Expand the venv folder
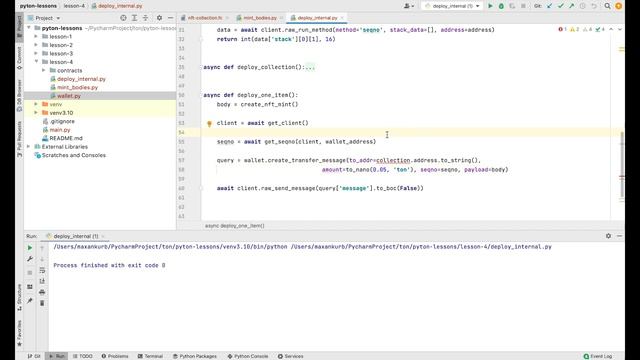640x360 pixels. click(36, 104)
